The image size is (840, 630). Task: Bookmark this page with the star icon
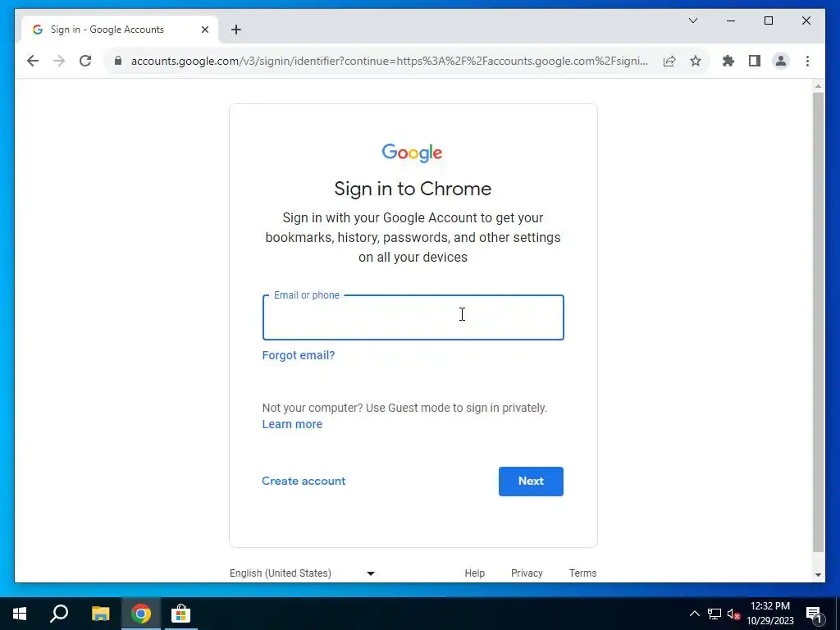[x=696, y=61]
